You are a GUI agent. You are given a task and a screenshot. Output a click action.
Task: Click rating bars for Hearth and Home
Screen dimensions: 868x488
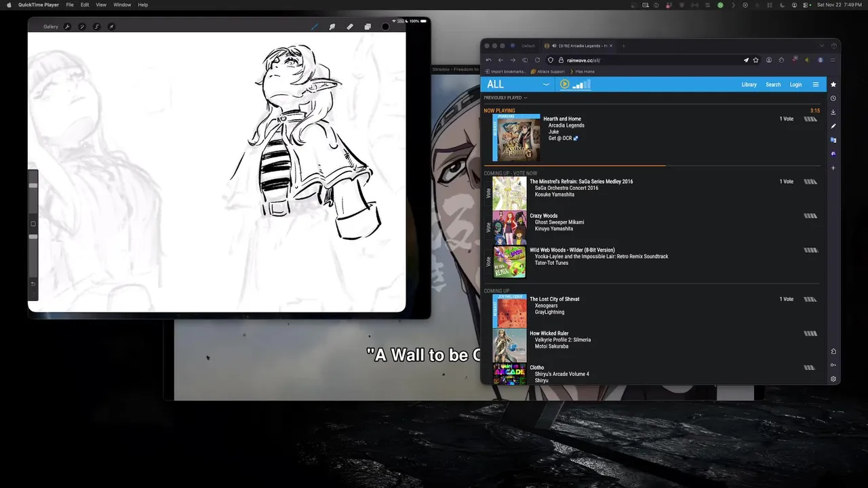(x=810, y=119)
